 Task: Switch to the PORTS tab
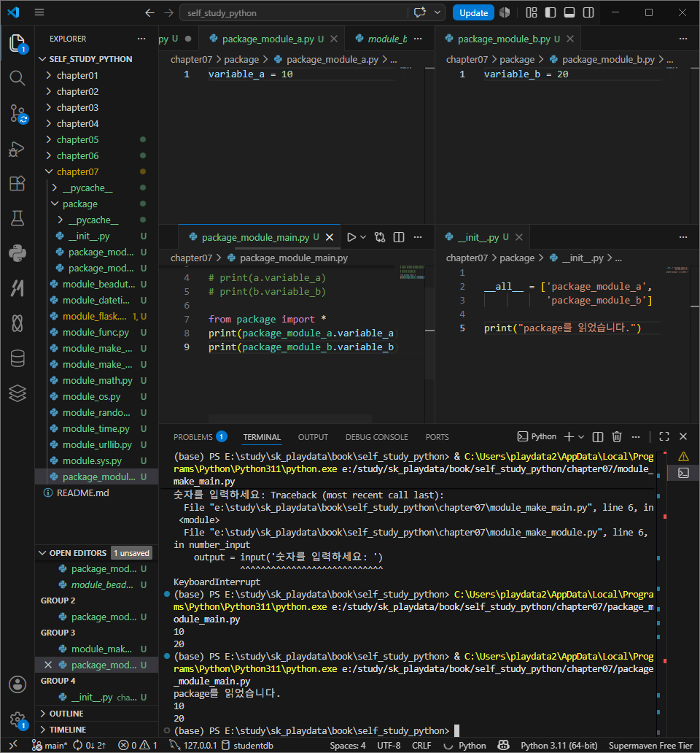pos(437,437)
